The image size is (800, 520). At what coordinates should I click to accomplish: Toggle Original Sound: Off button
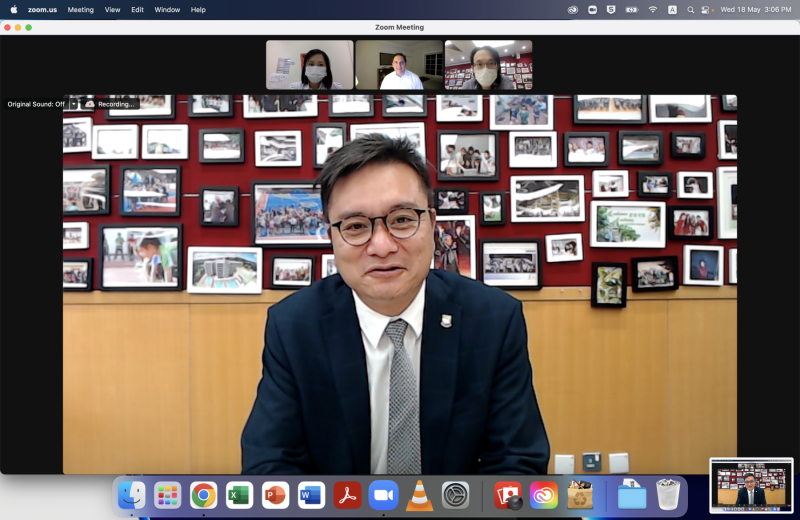(x=36, y=104)
